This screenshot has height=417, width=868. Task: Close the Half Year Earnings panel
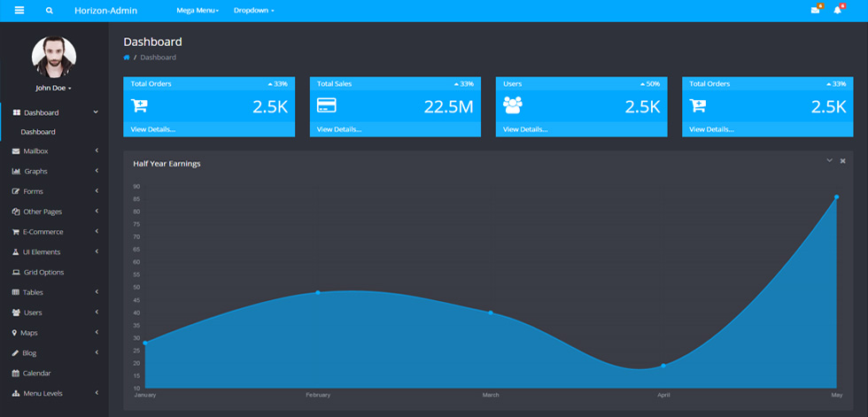842,161
